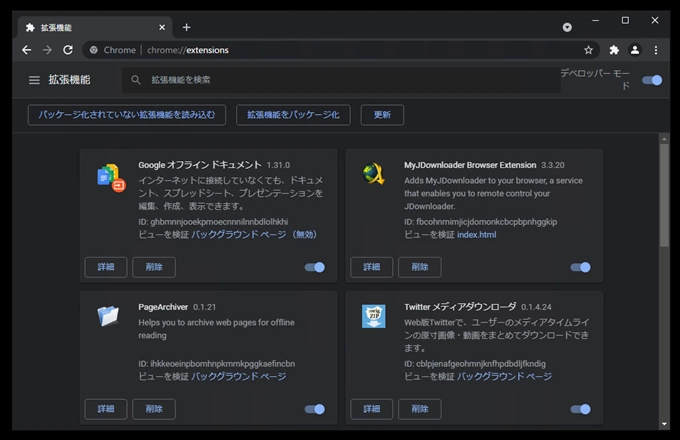
Task: Click the Twitter メディアダウンローダ icon
Action: (x=373, y=318)
